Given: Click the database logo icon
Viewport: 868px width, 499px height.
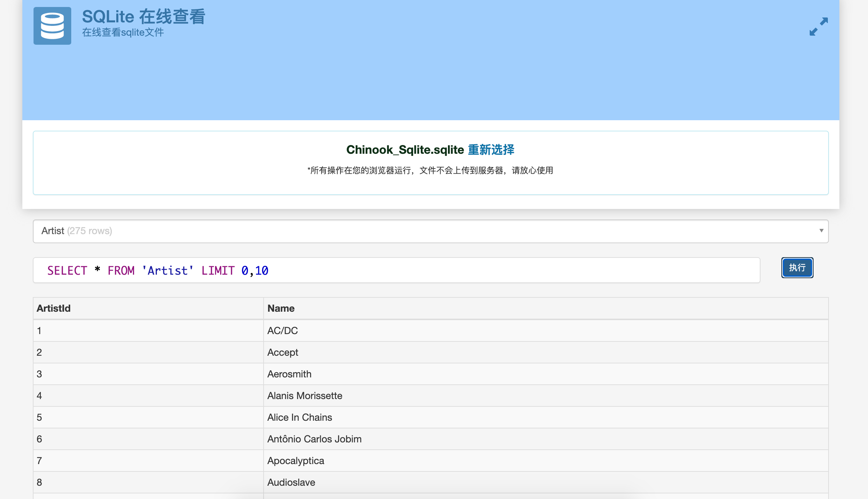Looking at the screenshot, I should coord(52,26).
